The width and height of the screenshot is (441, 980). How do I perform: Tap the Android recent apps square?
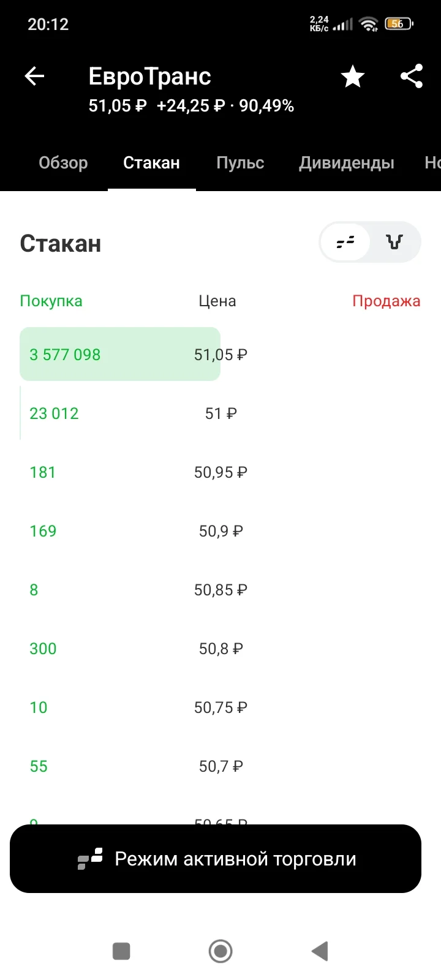point(121,951)
